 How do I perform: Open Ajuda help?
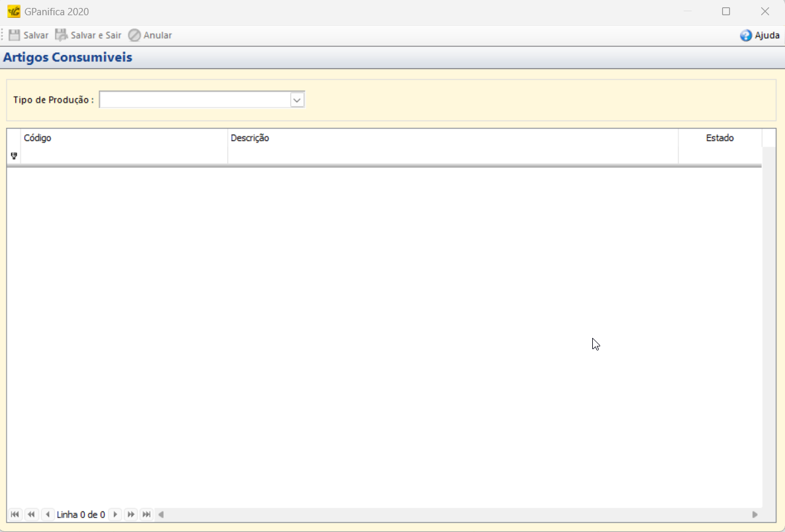(759, 35)
